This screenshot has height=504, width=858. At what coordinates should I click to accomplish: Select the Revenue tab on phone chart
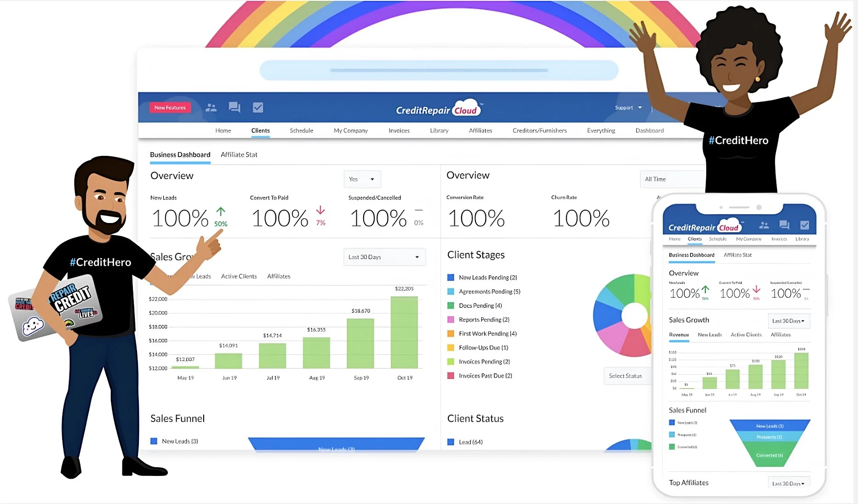coord(679,335)
